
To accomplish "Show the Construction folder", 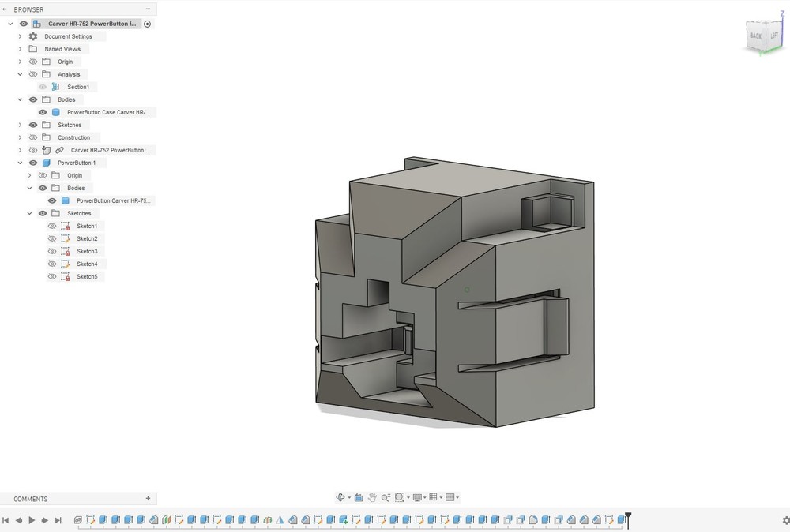I will (33, 137).
